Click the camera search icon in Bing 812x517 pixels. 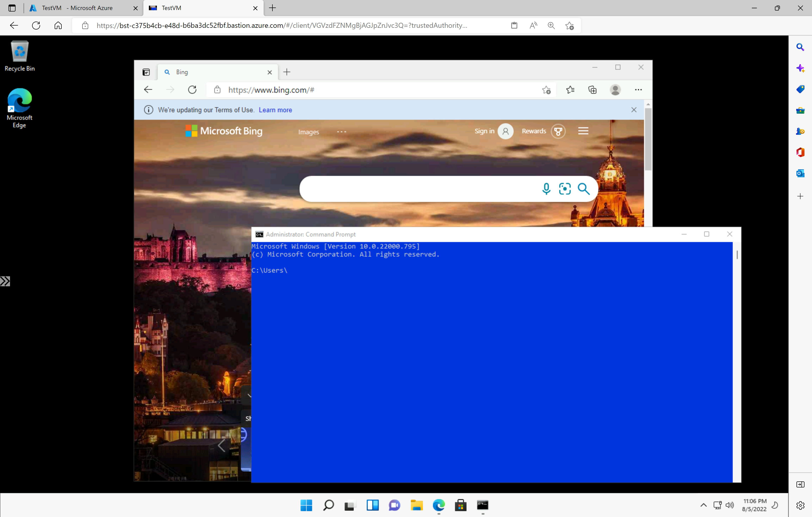(x=565, y=188)
